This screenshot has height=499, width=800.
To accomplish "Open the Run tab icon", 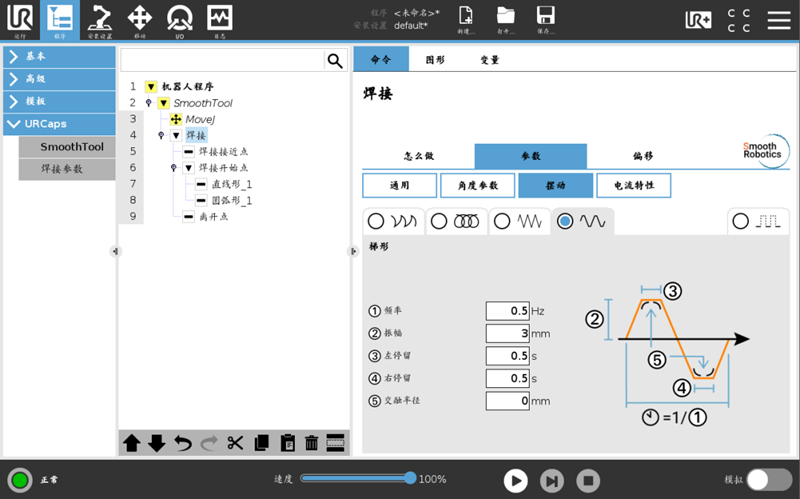I will pyautogui.click(x=20, y=20).
